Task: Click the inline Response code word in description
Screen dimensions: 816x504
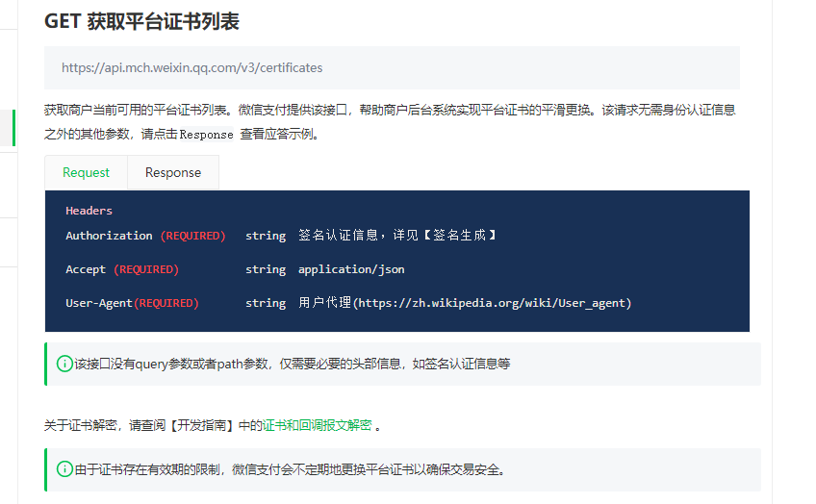Action: 207,135
